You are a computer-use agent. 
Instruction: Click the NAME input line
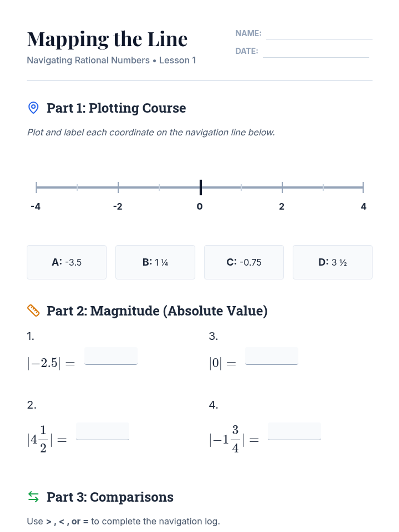click(x=319, y=35)
